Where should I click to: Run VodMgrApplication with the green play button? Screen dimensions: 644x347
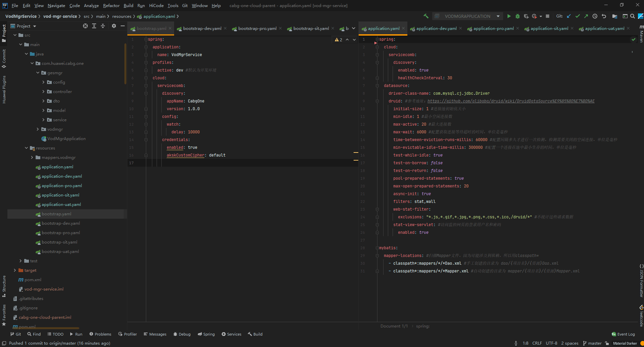(x=509, y=16)
